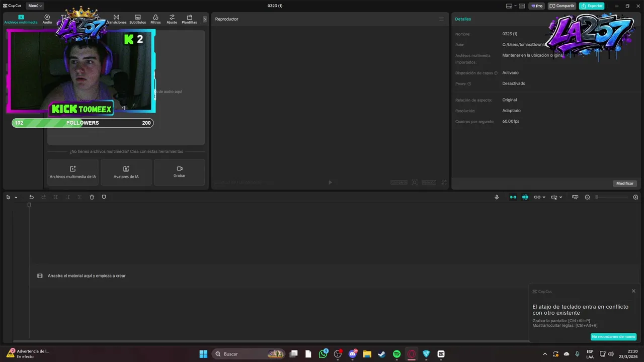Click the Exportar button

(592, 6)
